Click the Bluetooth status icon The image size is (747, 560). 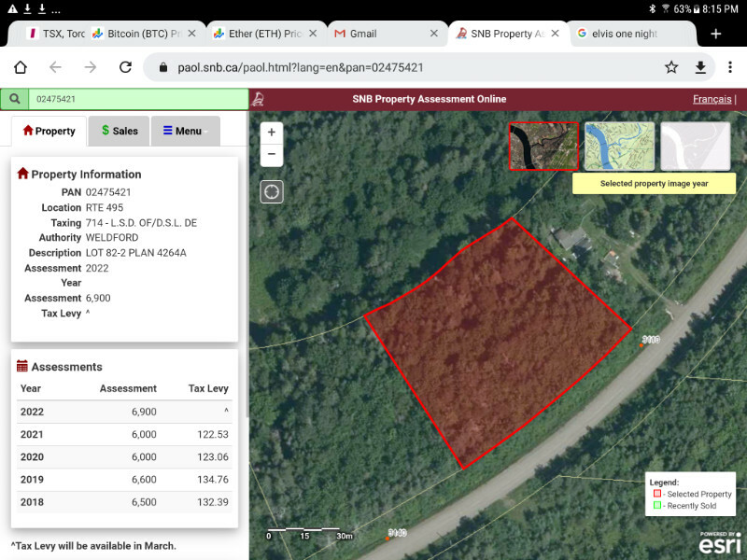tap(652, 8)
